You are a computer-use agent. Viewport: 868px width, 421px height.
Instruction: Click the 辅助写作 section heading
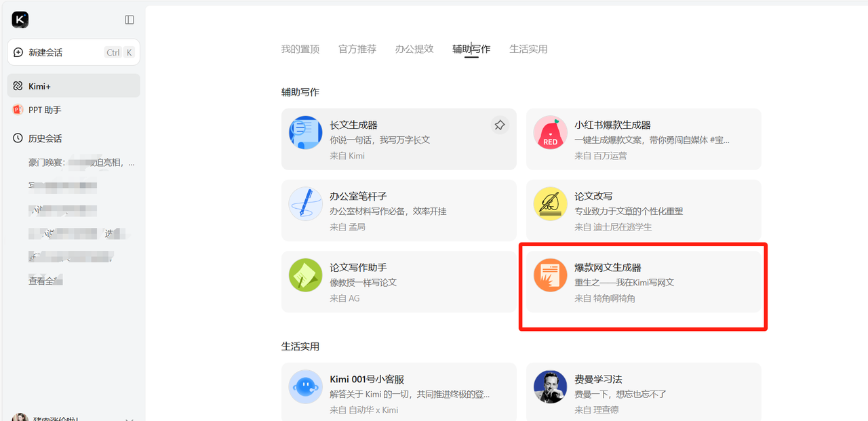[300, 92]
